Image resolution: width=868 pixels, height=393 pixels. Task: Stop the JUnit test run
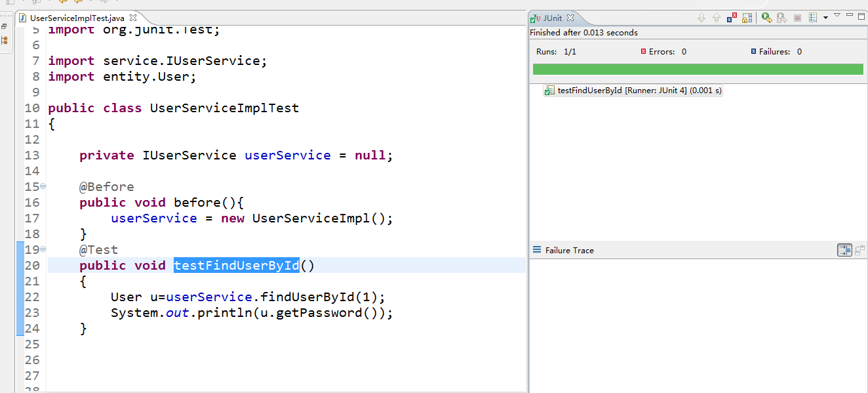coord(797,18)
